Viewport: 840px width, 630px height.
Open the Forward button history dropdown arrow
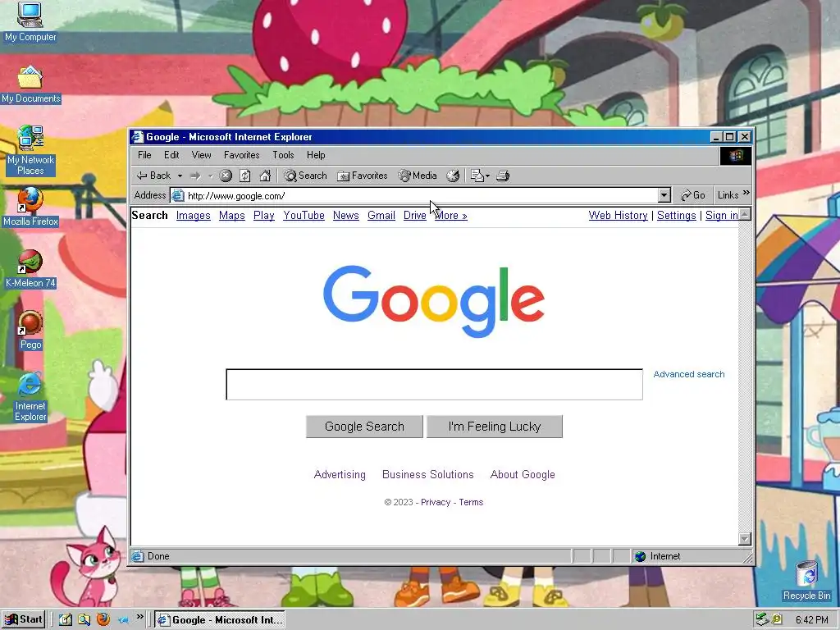pyautogui.click(x=211, y=176)
